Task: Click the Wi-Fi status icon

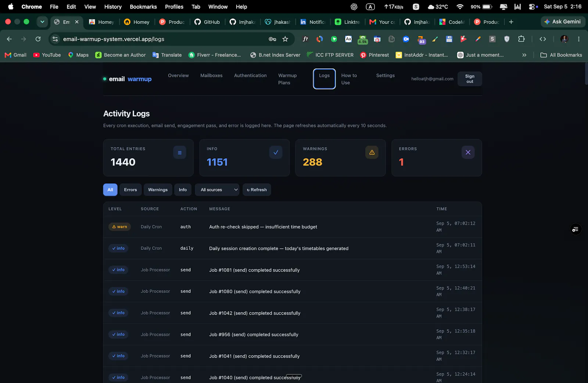Action: [460, 7]
